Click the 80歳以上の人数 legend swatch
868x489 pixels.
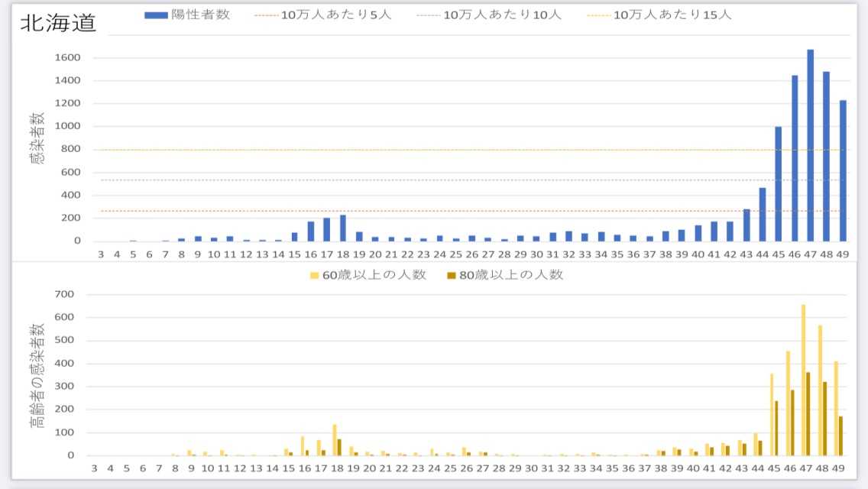pos(452,275)
